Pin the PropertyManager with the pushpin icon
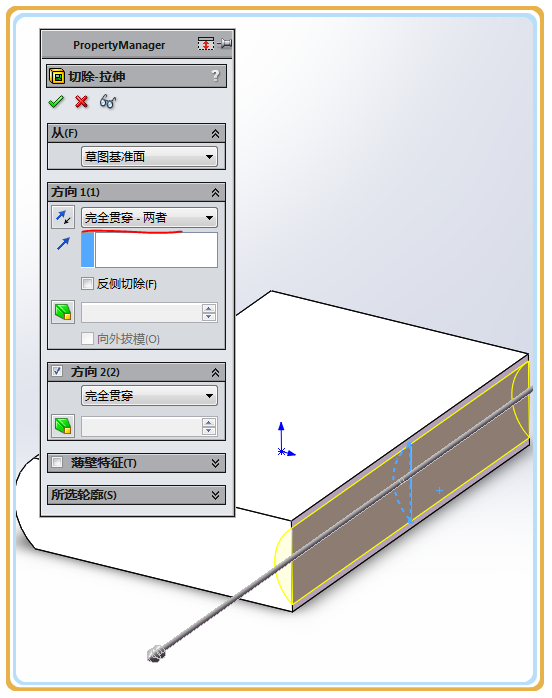Image resolution: width=552 pixels, height=698 pixels. [x=225, y=44]
